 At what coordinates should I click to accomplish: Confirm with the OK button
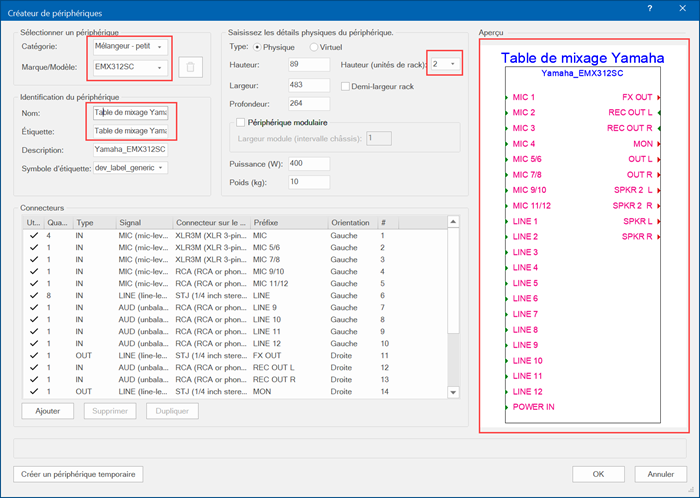(598, 474)
